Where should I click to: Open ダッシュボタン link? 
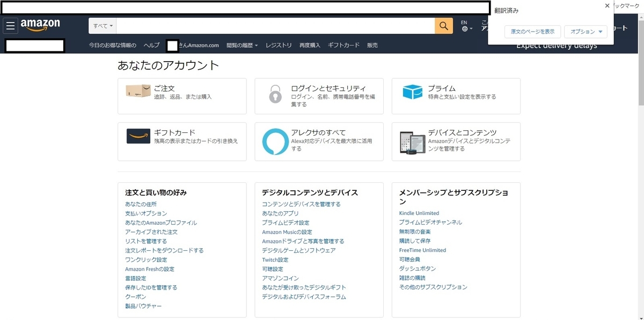418,269
